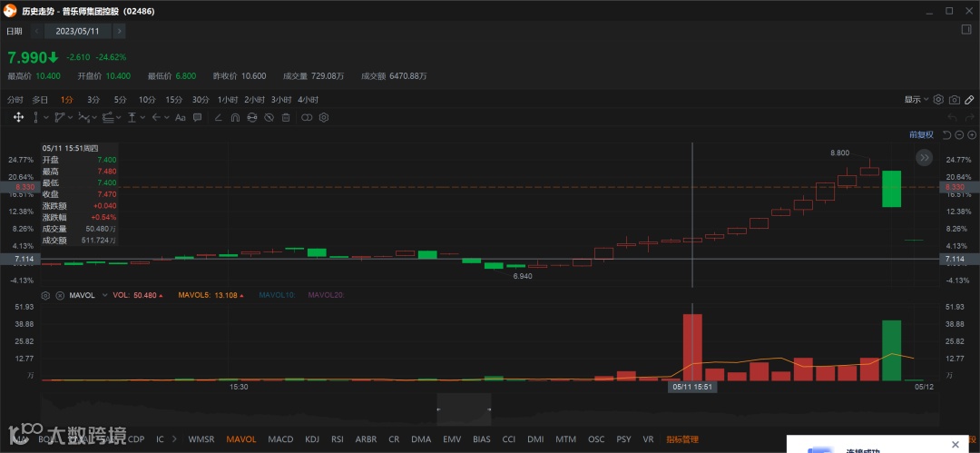This screenshot has height=453, width=980.
Task: Redo drawing action arrow
Action: click(x=970, y=117)
